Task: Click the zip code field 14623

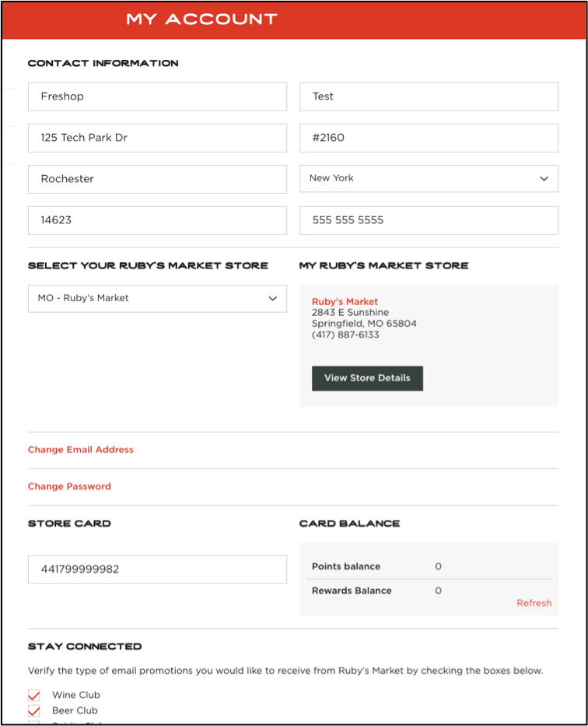Action: pos(157,220)
